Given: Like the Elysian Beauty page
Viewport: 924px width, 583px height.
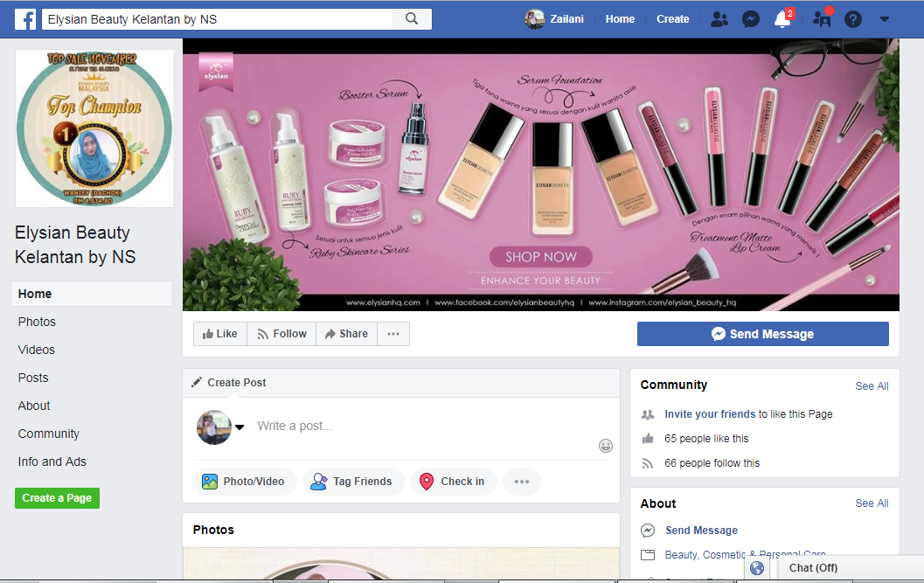Looking at the screenshot, I should click(x=219, y=334).
